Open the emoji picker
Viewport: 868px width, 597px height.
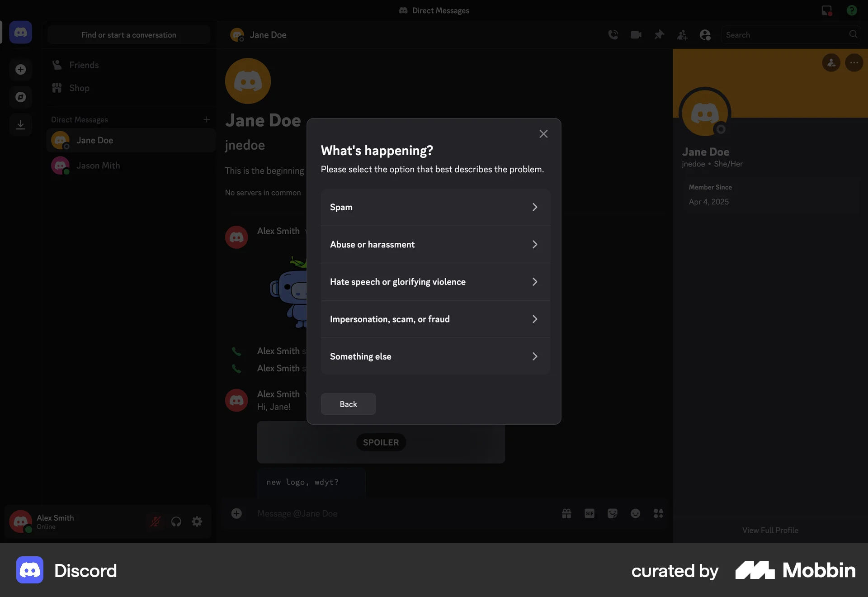pyautogui.click(x=636, y=514)
